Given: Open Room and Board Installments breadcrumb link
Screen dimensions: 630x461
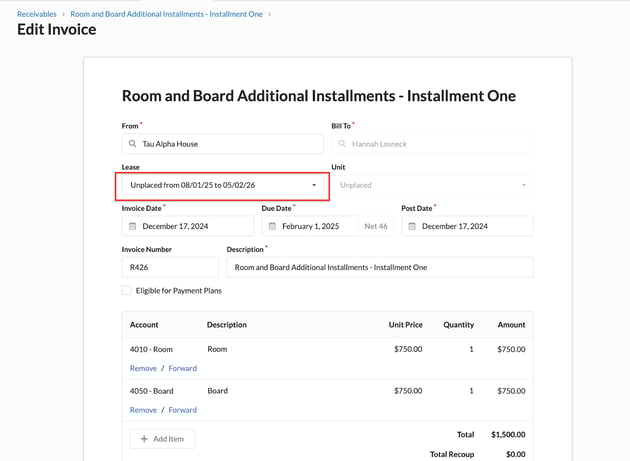Looking at the screenshot, I should (166, 14).
